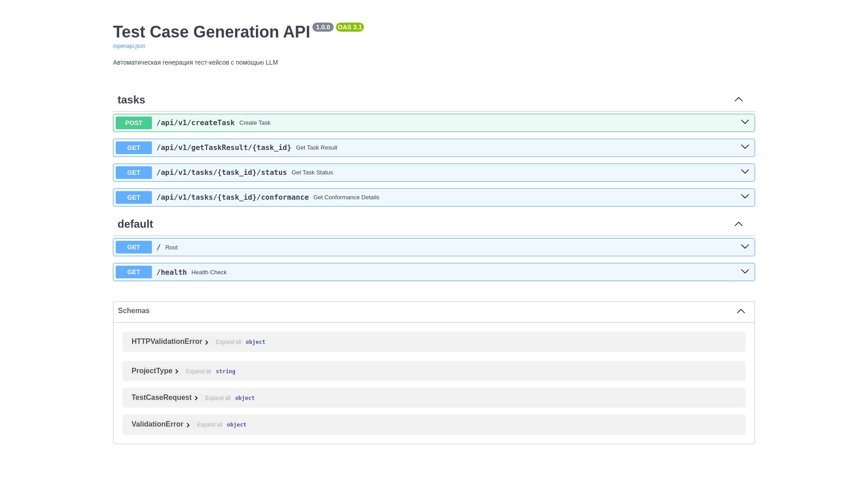
Task: Click the Root summary text
Action: (x=171, y=248)
